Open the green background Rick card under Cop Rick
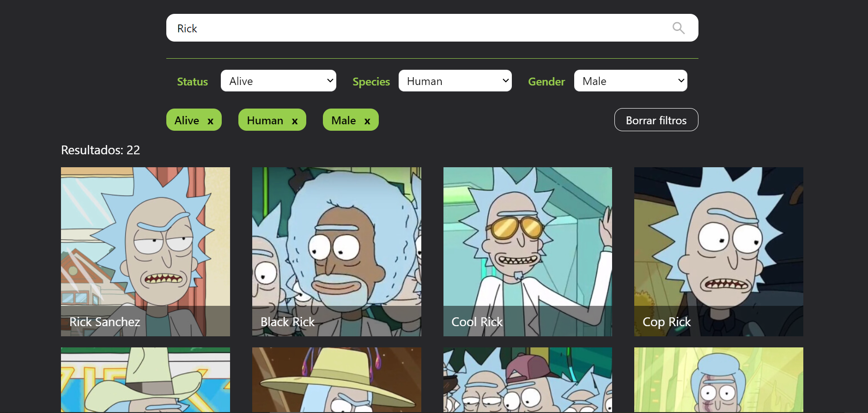Screen dimensions: 868x413 pyautogui.click(x=719, y=380)
